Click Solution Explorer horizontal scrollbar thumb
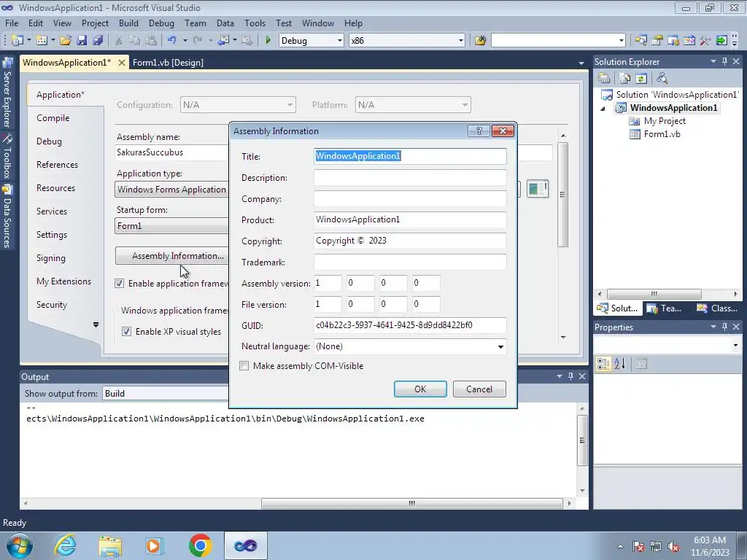 coord(654,294)
